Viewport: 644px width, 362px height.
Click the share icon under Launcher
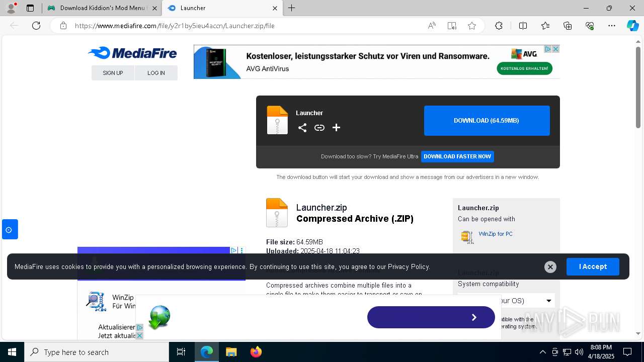click(x=302, y=128)
